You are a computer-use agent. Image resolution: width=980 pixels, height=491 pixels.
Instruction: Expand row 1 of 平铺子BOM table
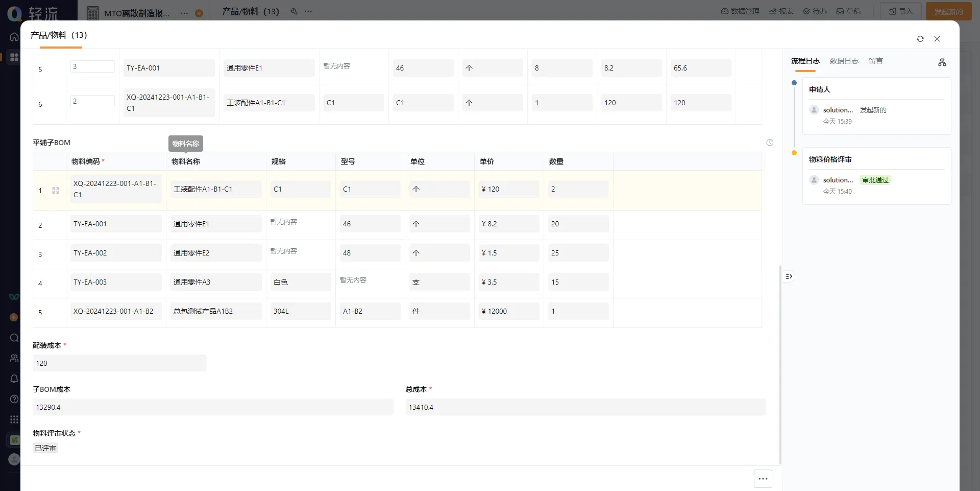tap(56, 191)
